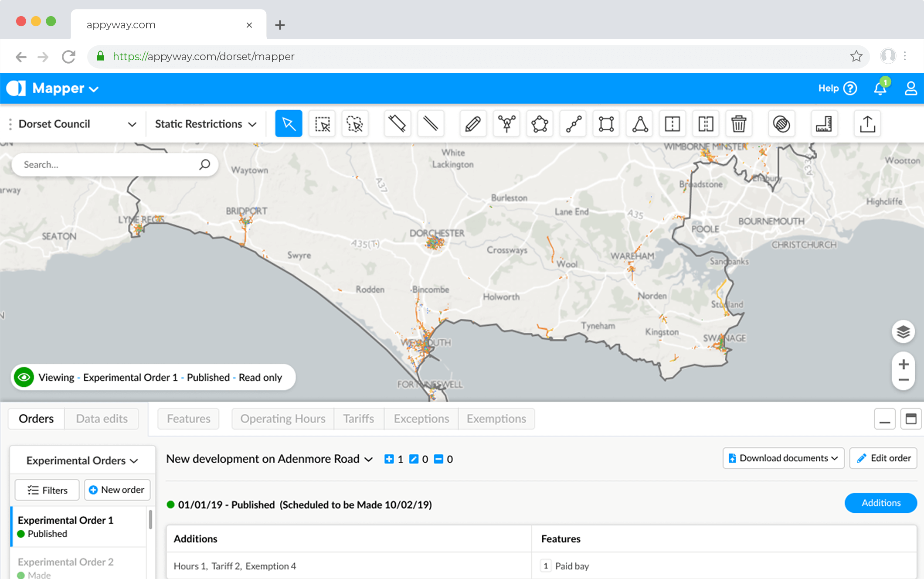Open the Operating Hours tab
This screenshot has width=924, height=579.
click(282, 419)
